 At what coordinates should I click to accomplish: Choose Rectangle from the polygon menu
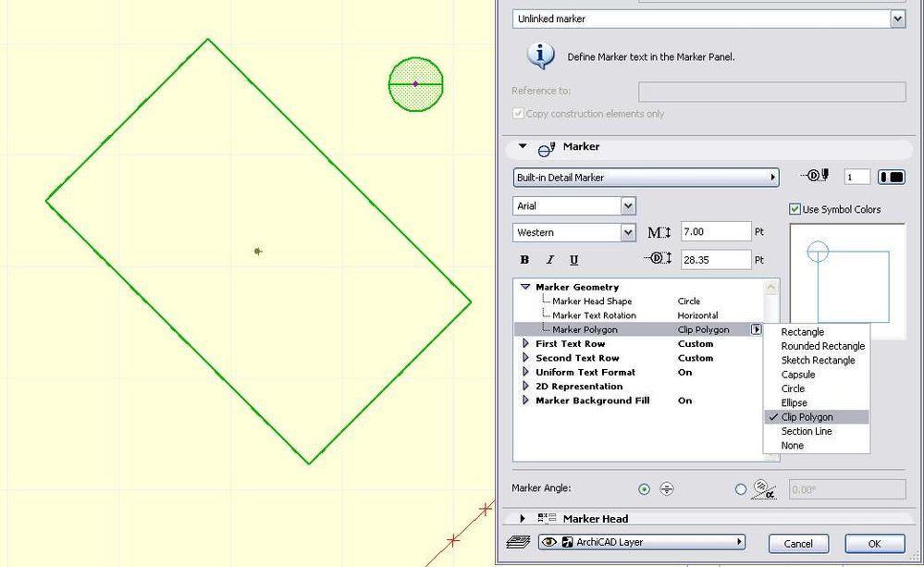816,332
